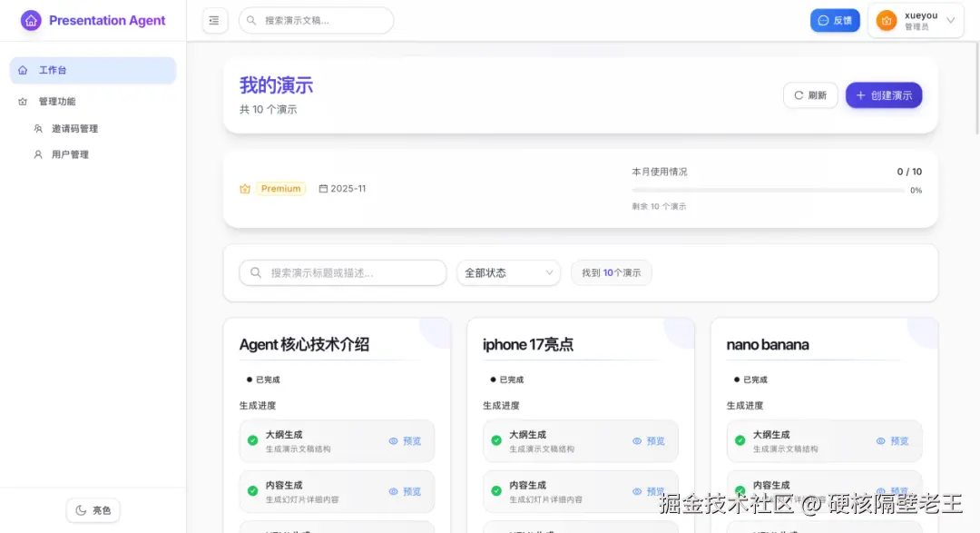Click 已完成 status on nano banana card
Screen dimensions: 980x533
pos(750,380)
